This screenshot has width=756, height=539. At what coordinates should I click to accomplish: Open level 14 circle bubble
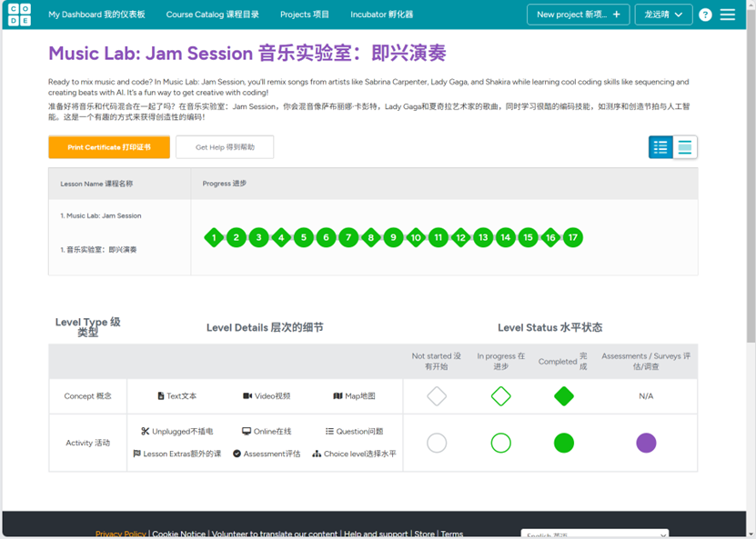point(506,237)
